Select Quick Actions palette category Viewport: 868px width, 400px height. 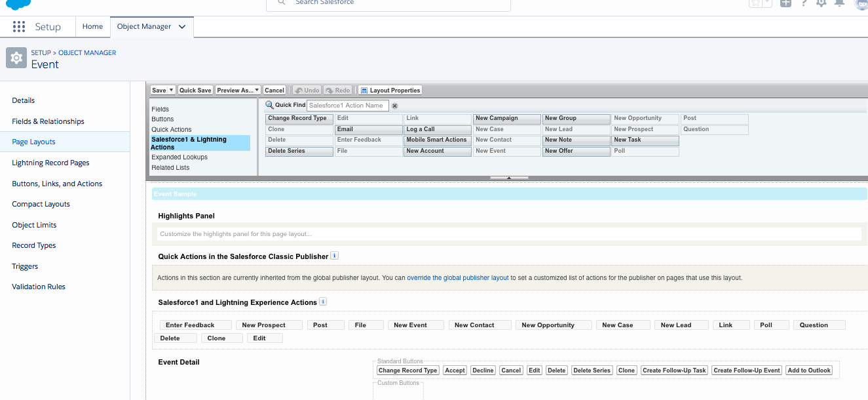click(172, 130)
